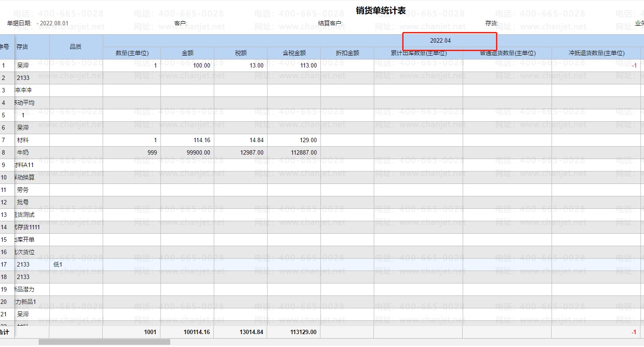Select the 折扣金额 column header
Viewport: 644px width, 347px height.
[347, 53]
